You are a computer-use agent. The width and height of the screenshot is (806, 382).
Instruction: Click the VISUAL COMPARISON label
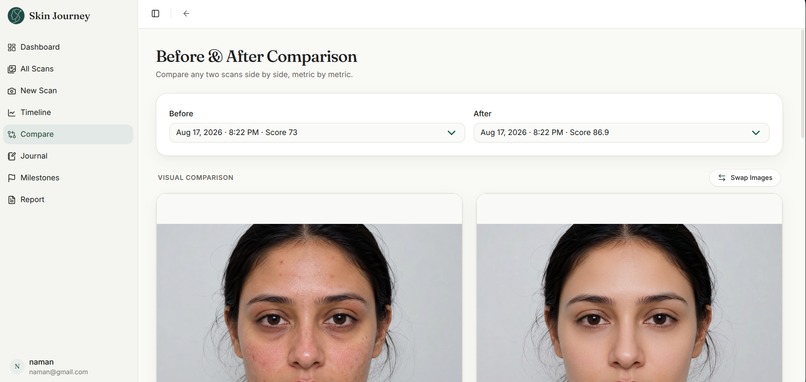[x=195, y=177]
